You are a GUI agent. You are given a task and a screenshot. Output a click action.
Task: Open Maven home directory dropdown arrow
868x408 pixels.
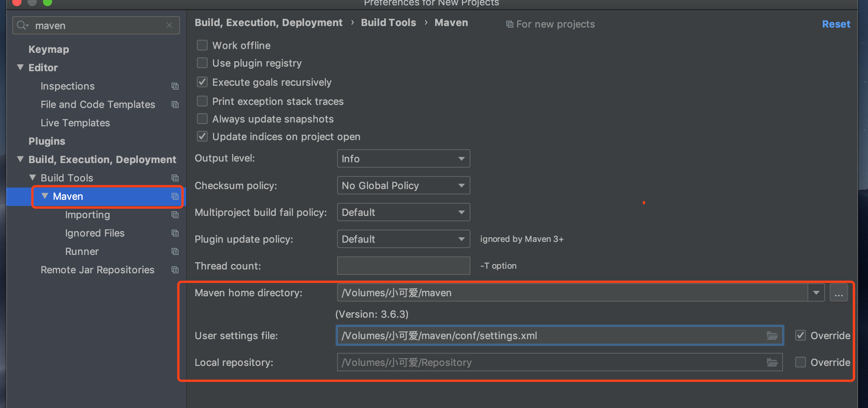816,293
